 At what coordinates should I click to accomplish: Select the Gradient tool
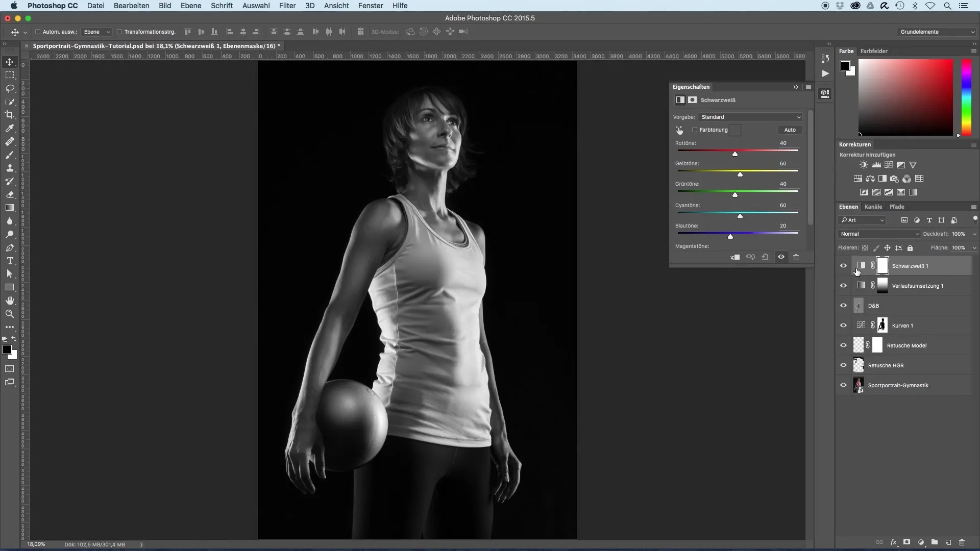tap(10, 208)
